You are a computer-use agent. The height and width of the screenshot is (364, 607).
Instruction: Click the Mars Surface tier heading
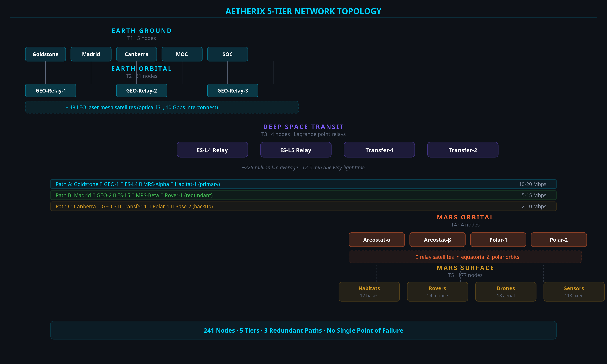[x=465, y=268]
